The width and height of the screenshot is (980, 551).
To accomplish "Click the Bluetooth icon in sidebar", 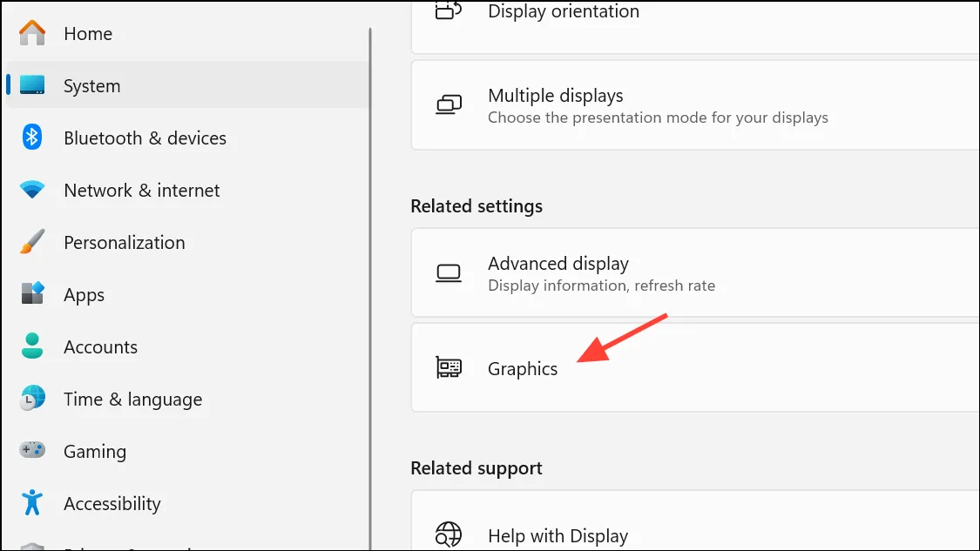I will click(x=32, y=138).
